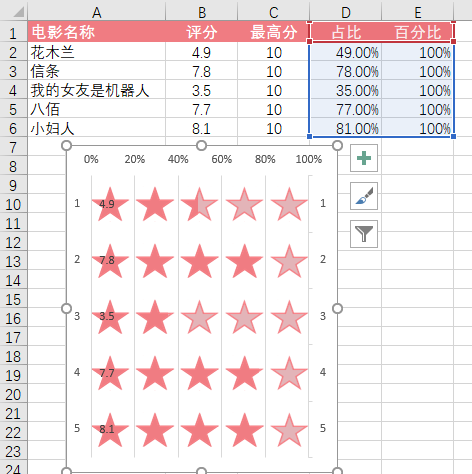Click the 评分 header cell
472x474 pixels.
(202, 32)
